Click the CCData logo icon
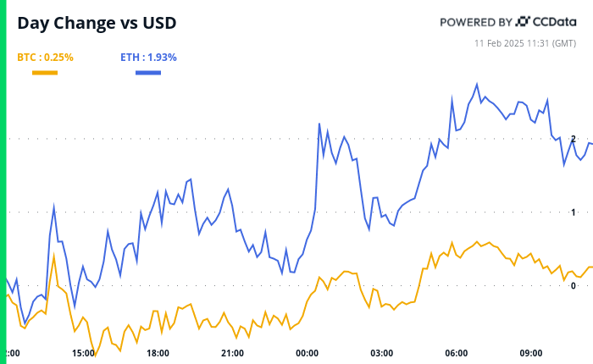Screen dimensions: 593x364 (523, 21)
